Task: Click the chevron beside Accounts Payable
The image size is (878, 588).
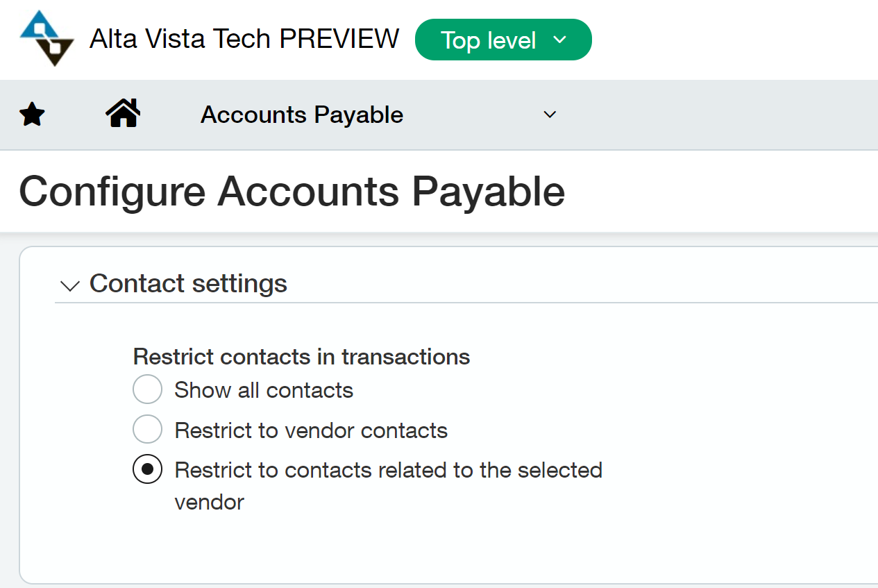Action: point(550,115)
